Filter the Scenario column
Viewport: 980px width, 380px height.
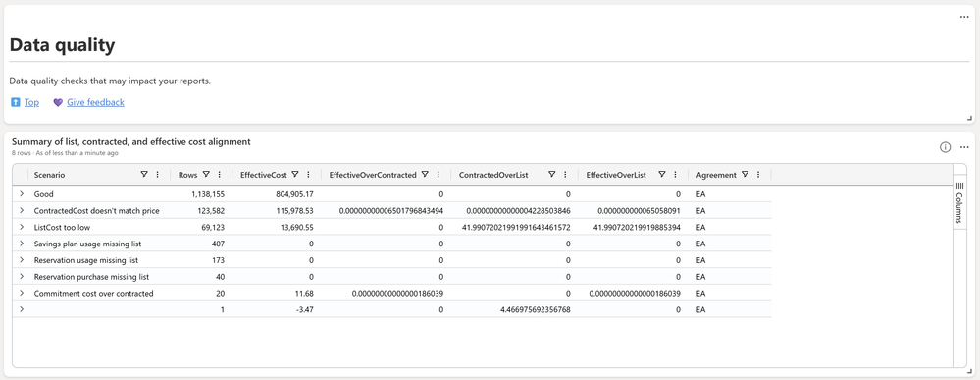coord(144,175)
